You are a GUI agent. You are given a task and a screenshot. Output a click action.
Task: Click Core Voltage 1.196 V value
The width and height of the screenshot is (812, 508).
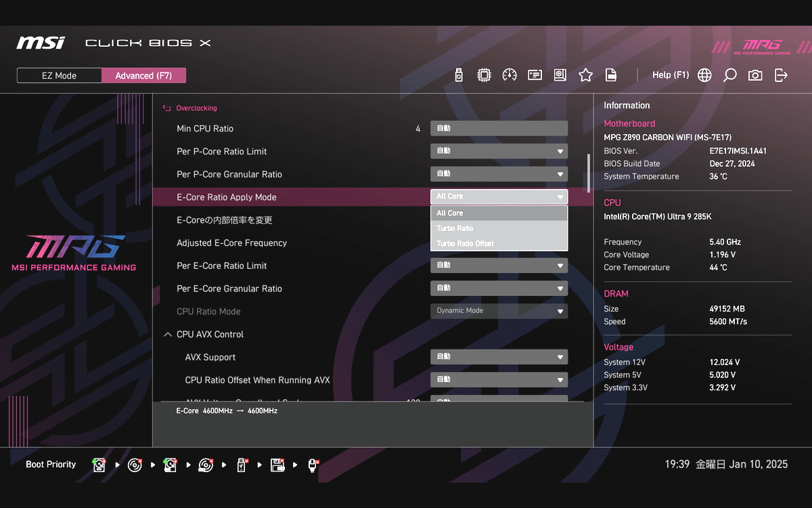coord(722,255)
